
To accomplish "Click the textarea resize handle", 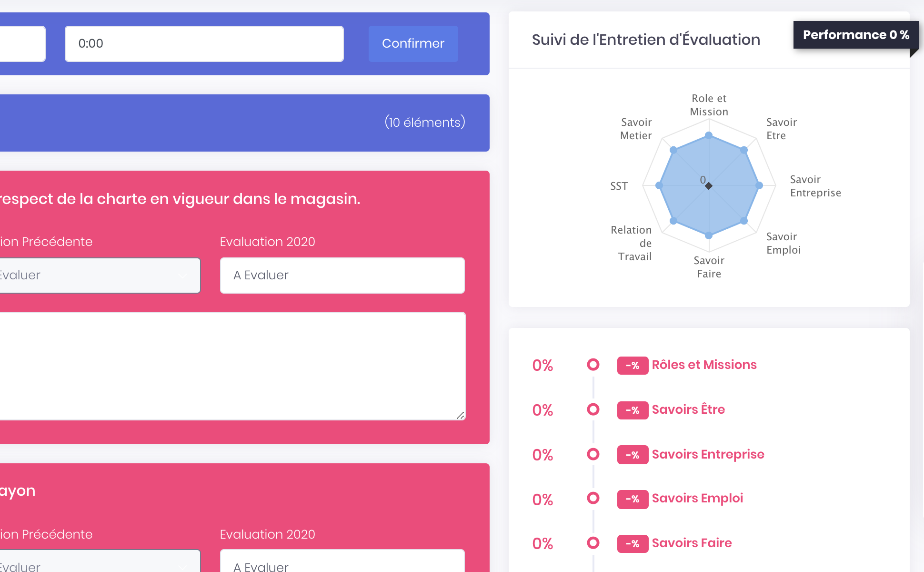I will 460,416.
